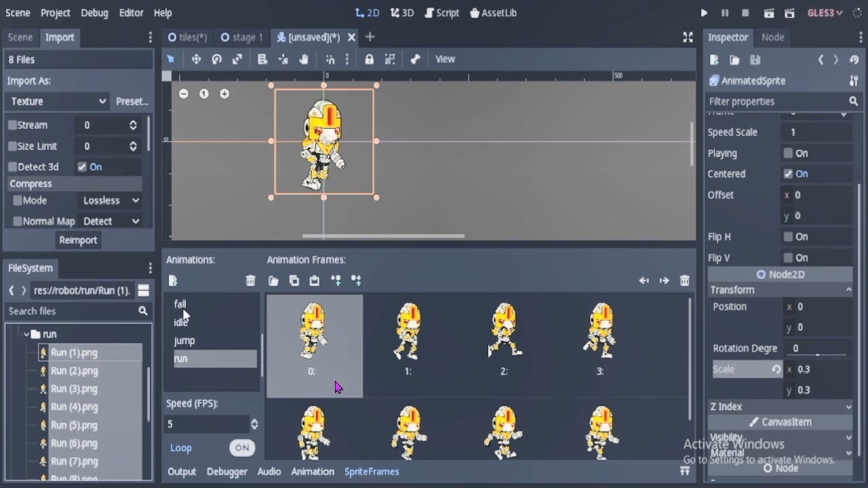Uncheck Detect 3d On checkbox

tap(82, 167)
